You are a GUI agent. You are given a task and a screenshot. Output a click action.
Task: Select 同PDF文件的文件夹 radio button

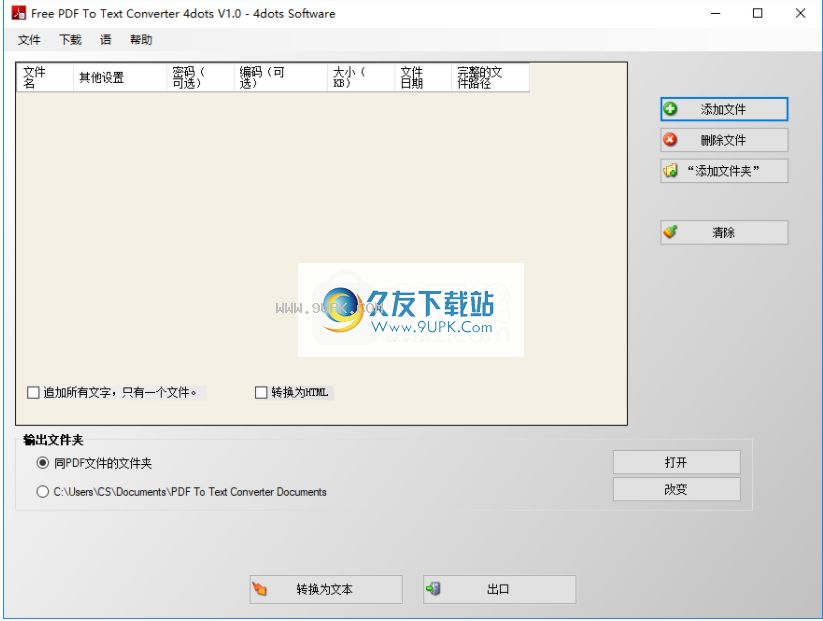[x=43, y=463]
